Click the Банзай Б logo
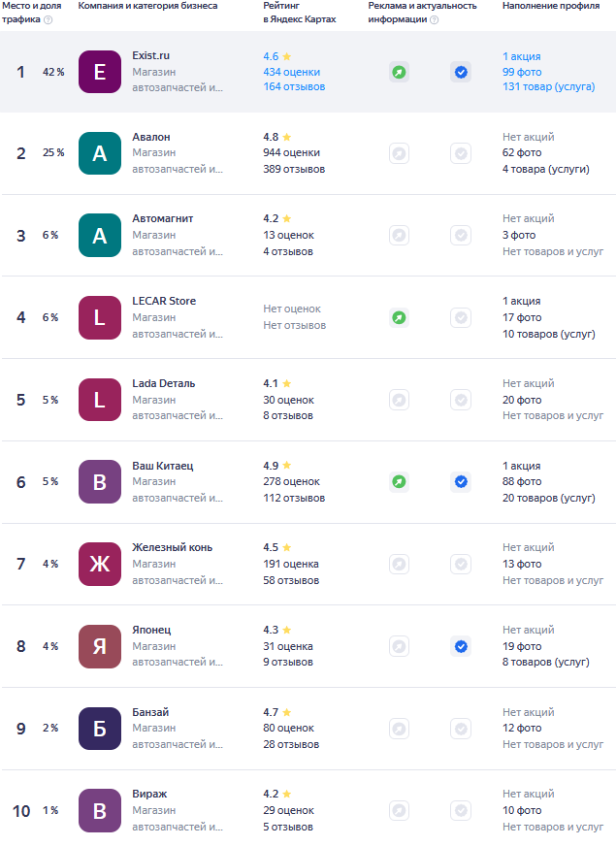Screen dimensions: 616x846 [100, 729]
